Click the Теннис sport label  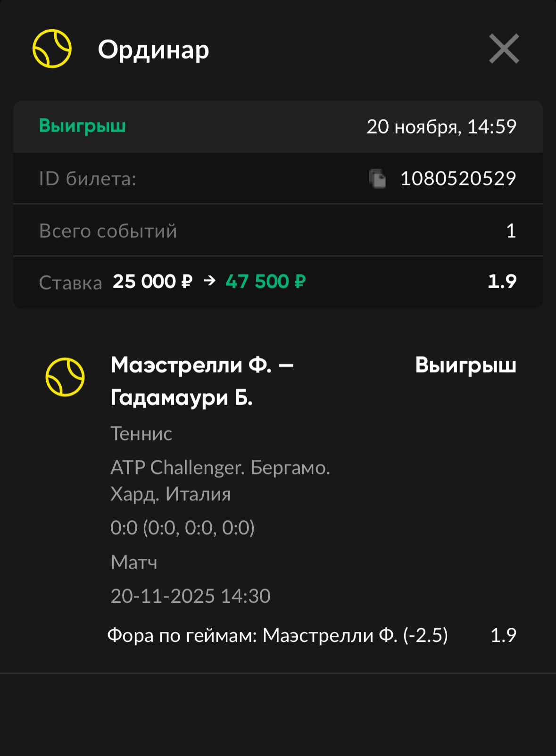pyautogui.click(x=141, y=433)
